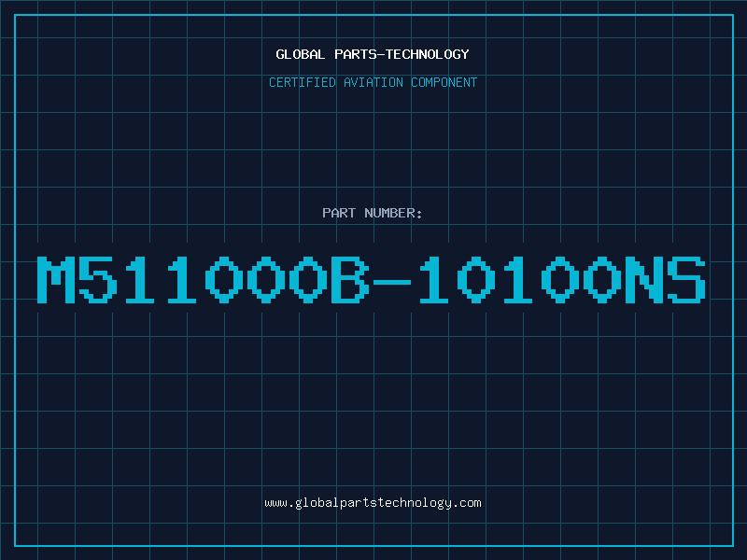The width and height of the screenshot is (747, 560).
Task: Select the part number M511000B-10100NS
Action: pos(371,279)
